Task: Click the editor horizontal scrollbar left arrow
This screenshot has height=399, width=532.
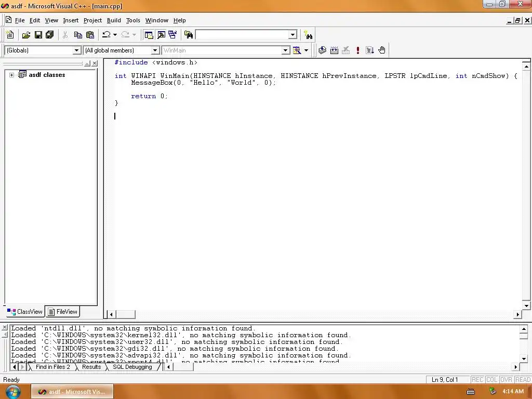Action: click(x=111, y=314)
